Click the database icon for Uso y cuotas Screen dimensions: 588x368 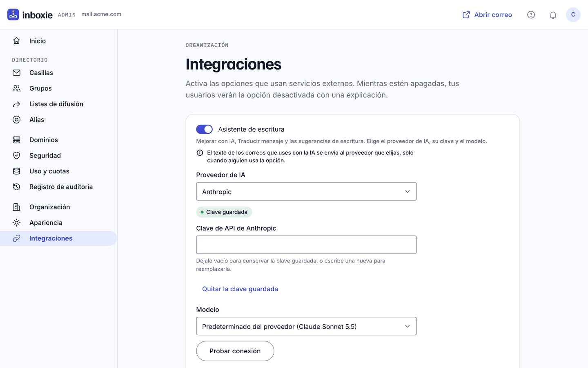pos(16,171)
